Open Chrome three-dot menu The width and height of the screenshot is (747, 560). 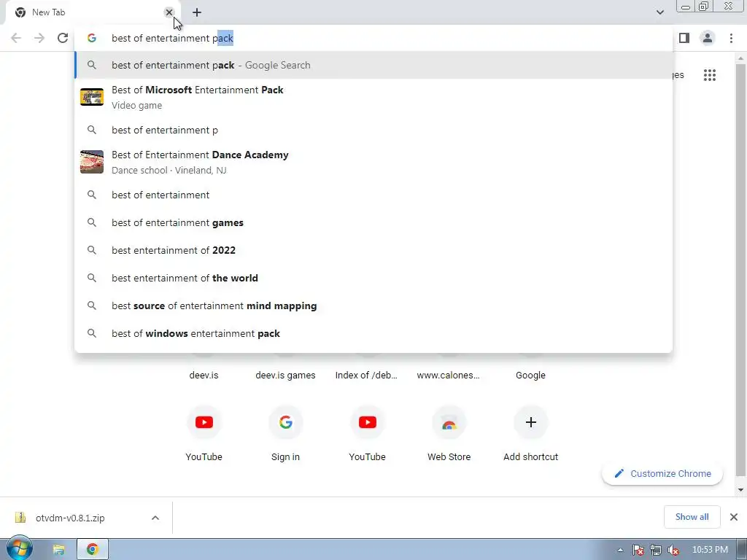731,38
